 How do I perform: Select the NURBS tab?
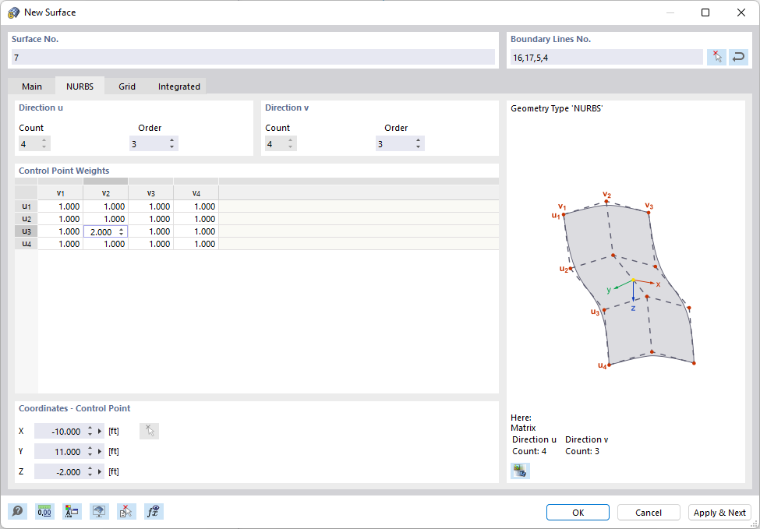[80, 86]
